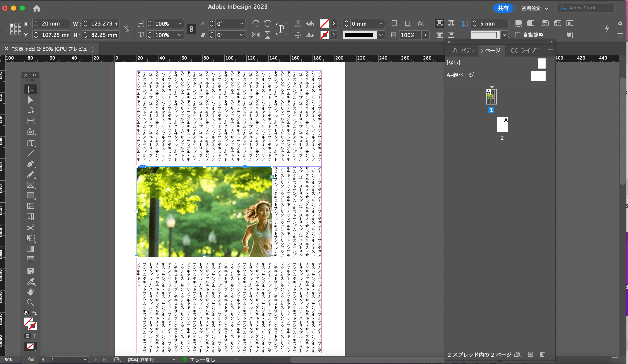
Task: Apply None swatch at toolbox bottom
Action: 30,346
